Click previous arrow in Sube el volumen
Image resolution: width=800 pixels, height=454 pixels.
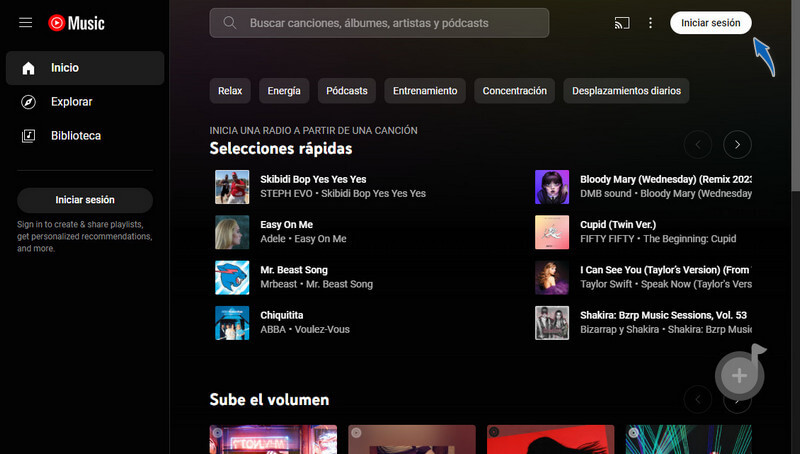[x=698, y=400]
